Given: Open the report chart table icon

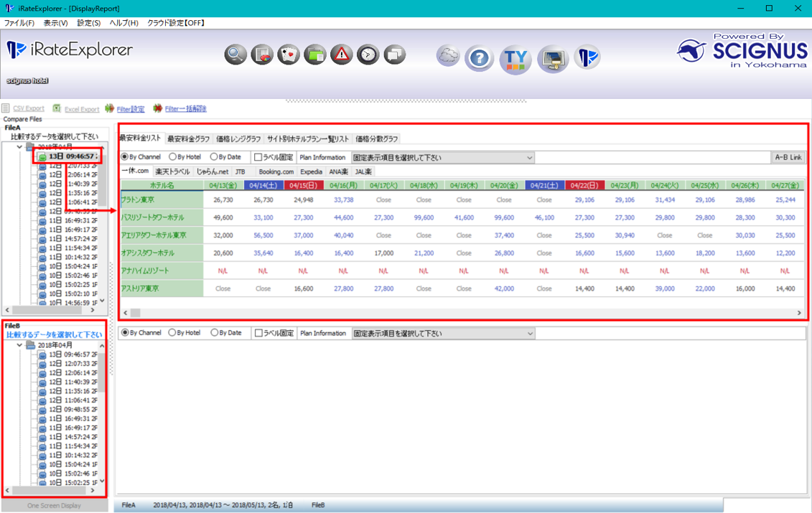Looking at the screenshot, I should pyautogui.click(x=262, y=55).
